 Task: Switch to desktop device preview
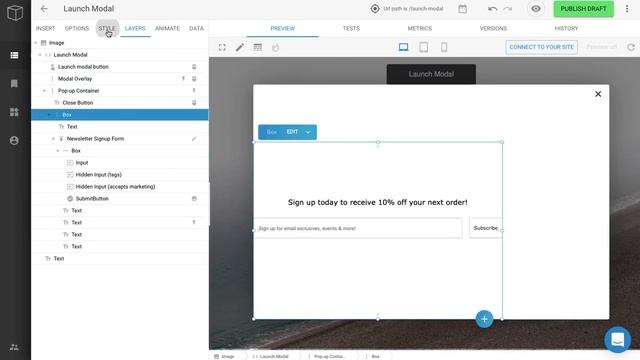pyautogui.click(x=403, y=47)
